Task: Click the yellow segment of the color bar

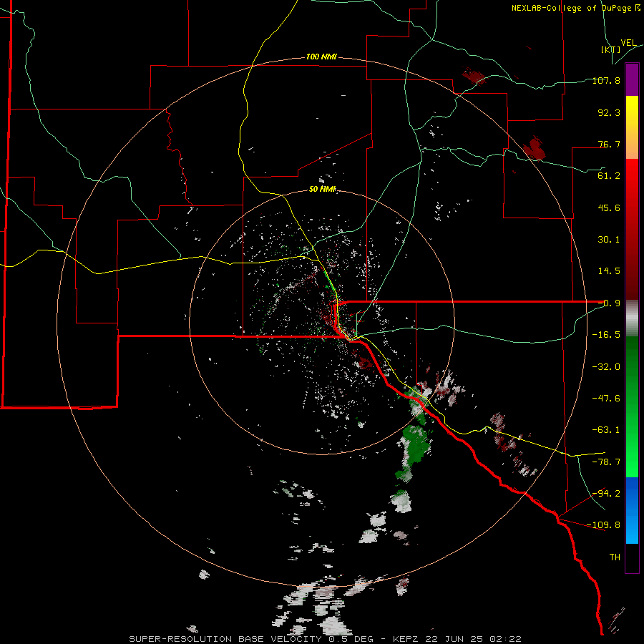Action: click(632, 112)
